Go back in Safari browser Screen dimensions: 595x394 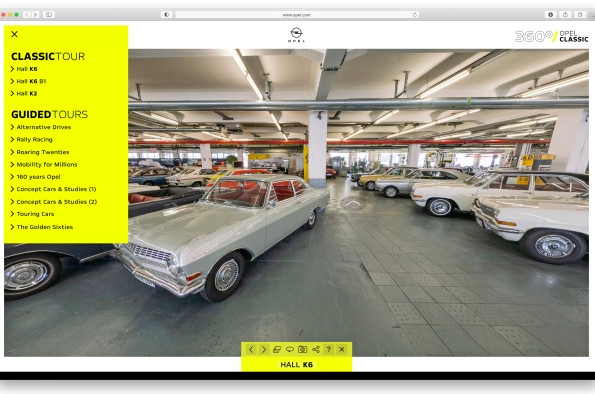point(27,14)
